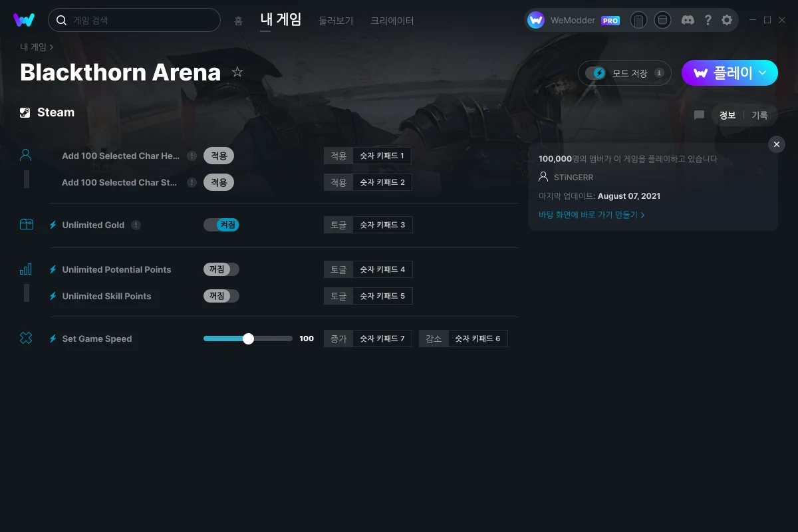Turn off the Unlimited Gold toggle
The width and height of the screenshot is (798, 532).
pyautogui.click(x=221, y=225)
